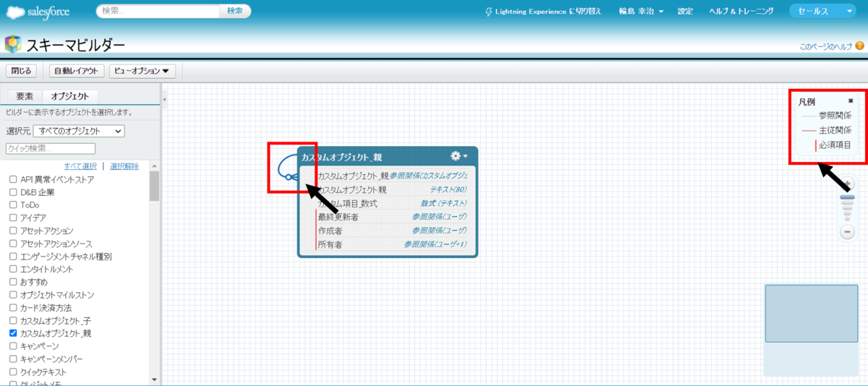Check the アセットアクション checkbox

[x=13, y=231]
